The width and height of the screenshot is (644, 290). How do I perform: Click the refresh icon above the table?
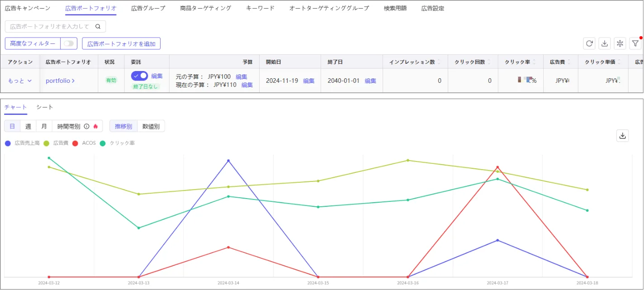589,43
